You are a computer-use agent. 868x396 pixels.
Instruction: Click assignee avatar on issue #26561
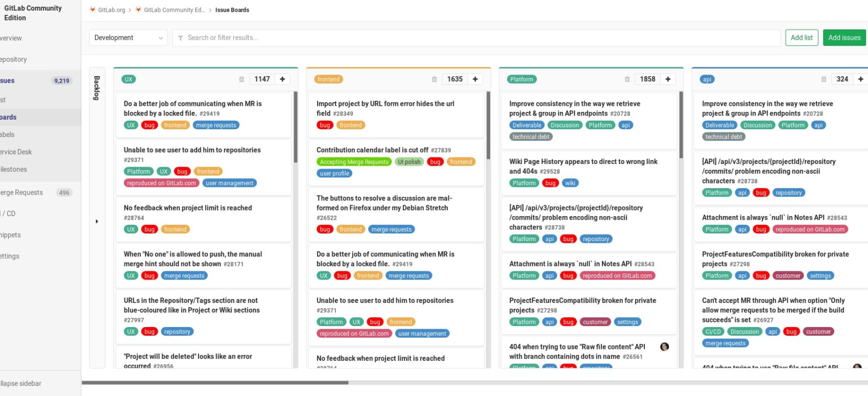pos(664,347)
